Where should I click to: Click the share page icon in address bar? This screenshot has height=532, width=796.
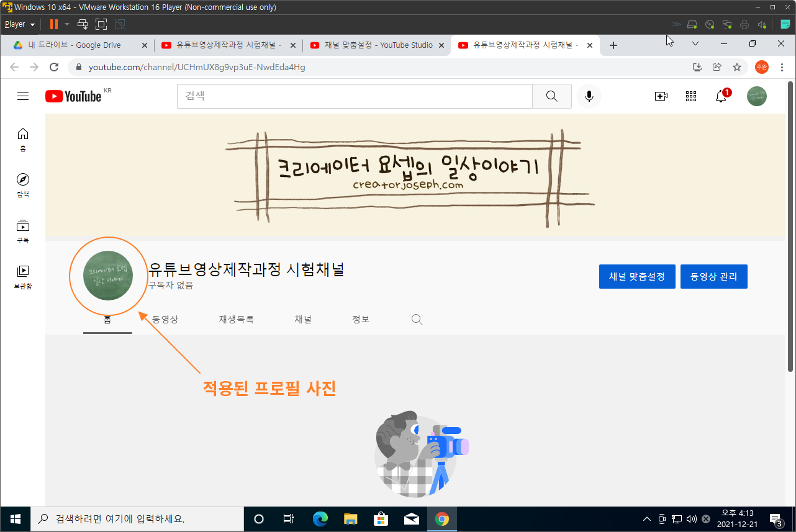717,67
